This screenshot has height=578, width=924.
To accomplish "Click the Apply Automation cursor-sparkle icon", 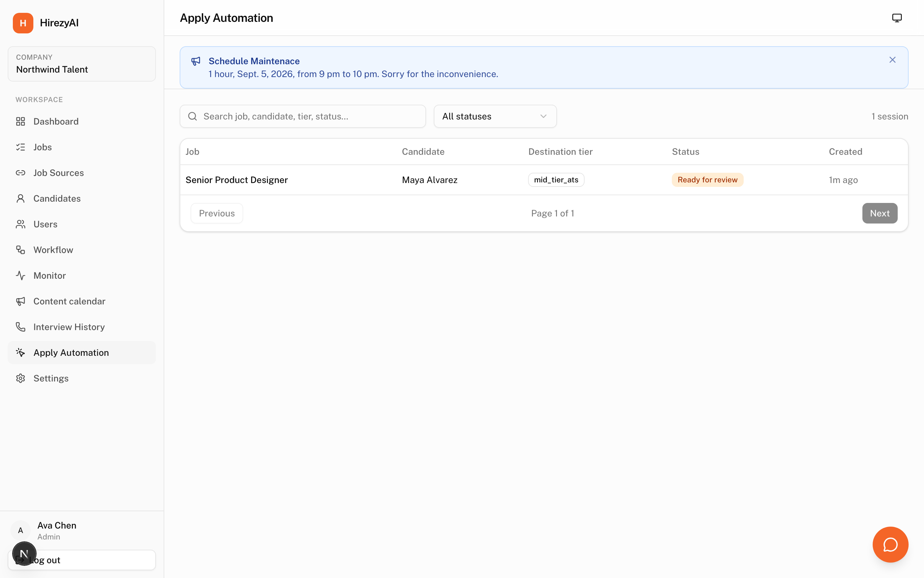I will point(21,353).
